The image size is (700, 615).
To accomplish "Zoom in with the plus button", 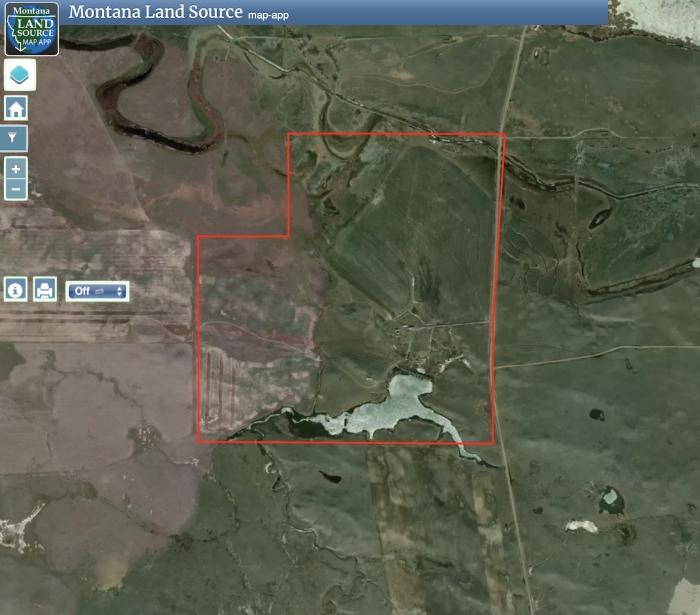I will point(16,169).
